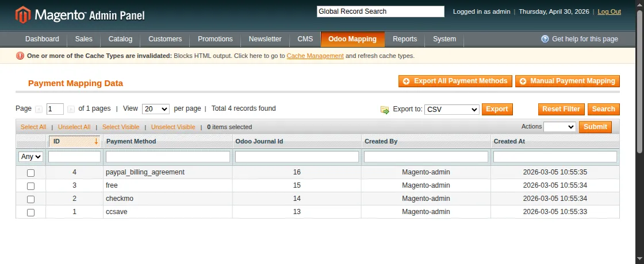644x264 pixels.
Task: Open the Catalog menu
Action: [120, 39]
